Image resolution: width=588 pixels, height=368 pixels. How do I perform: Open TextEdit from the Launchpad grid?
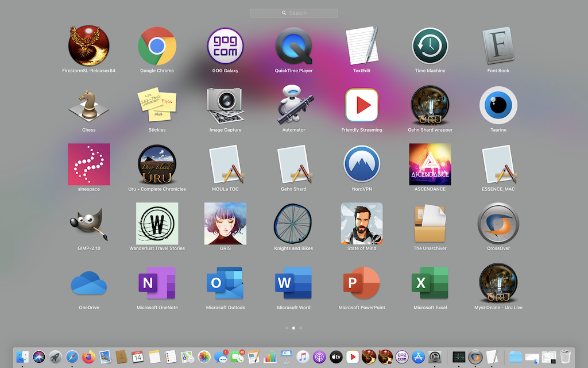coord(362,46)
